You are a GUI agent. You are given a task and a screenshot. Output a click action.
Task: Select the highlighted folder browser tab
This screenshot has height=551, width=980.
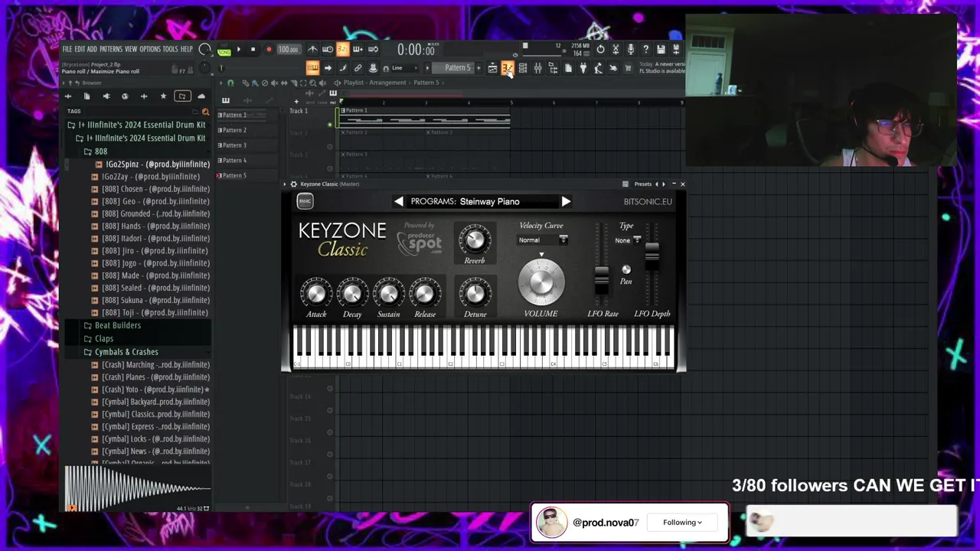[181, 96]
